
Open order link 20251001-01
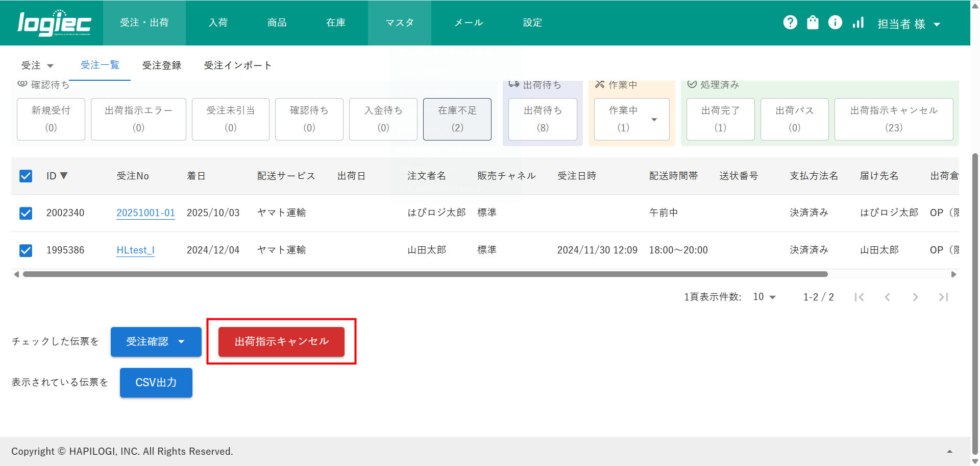[145, 213]
